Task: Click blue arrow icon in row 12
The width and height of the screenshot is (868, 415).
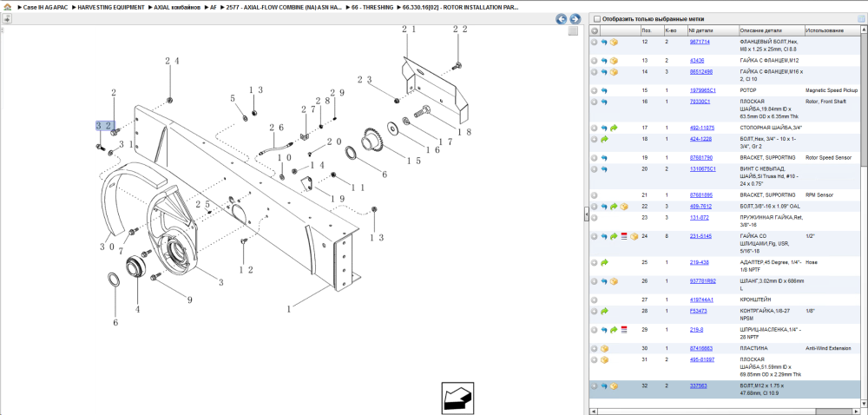Action: coord(604,42)
